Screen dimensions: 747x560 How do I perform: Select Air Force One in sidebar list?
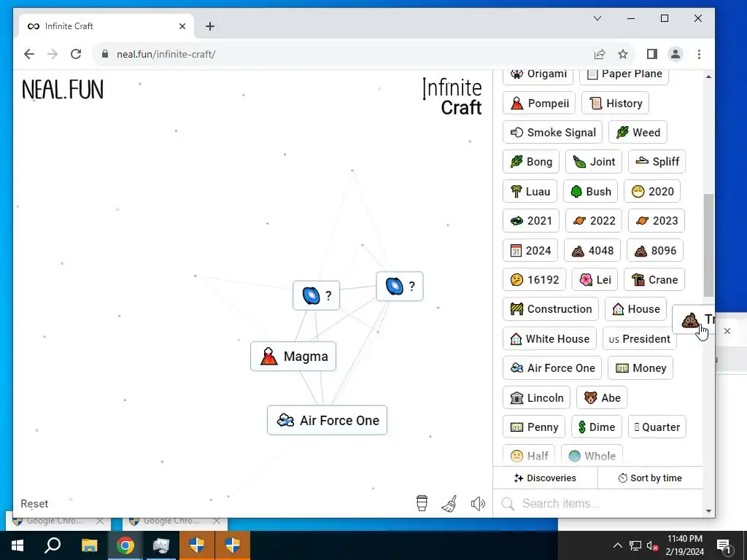point(551,368)
